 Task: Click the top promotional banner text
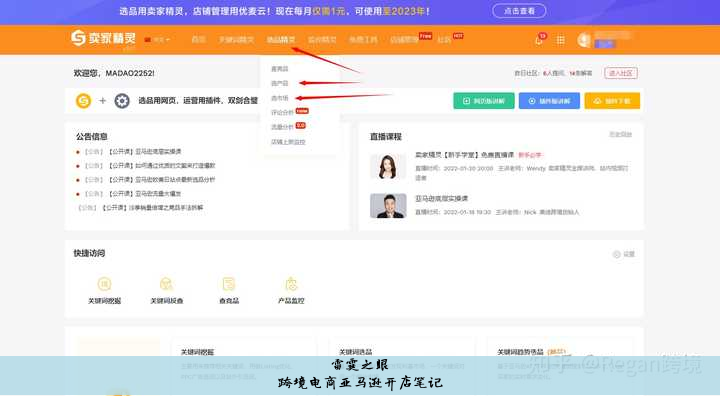[275, 11]
